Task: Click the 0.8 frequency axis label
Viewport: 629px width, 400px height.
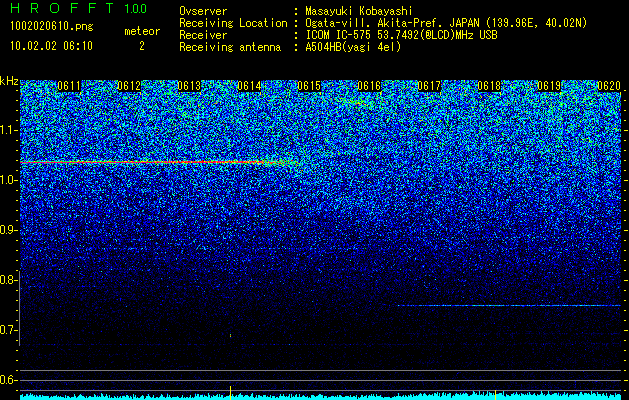Action: 9,280
